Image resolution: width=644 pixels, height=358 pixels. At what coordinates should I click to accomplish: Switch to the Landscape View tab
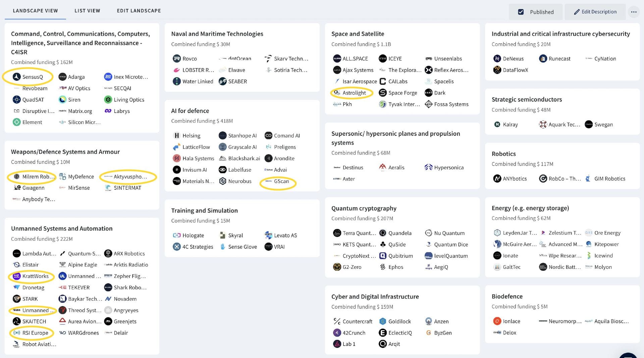pyautogui.click(x=35, y=11)
